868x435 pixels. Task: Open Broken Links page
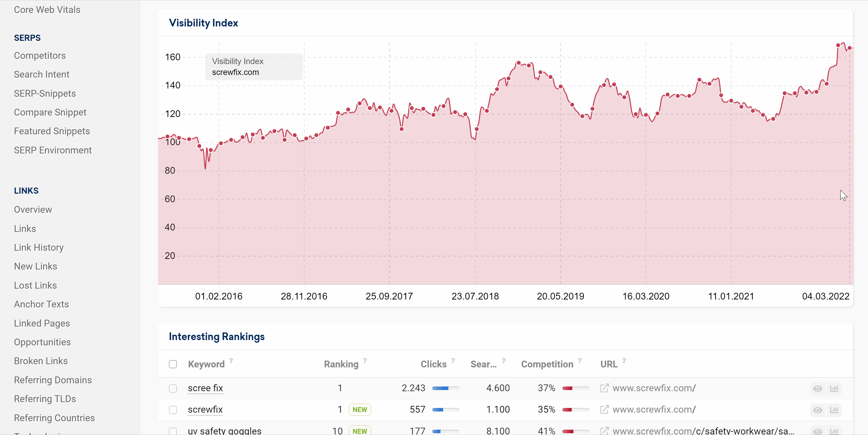click(41, 361)
